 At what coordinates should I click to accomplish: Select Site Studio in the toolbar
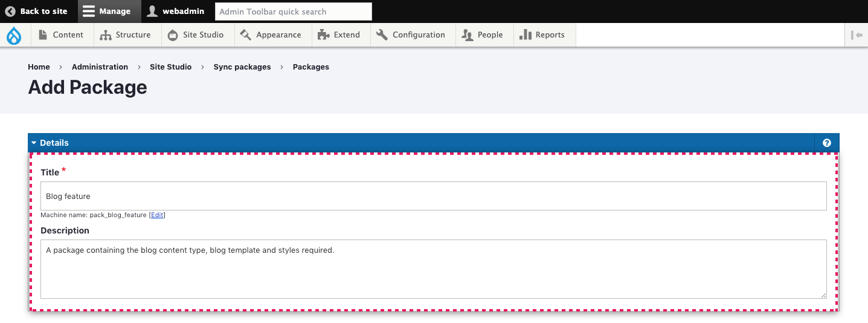coord(196,35)
